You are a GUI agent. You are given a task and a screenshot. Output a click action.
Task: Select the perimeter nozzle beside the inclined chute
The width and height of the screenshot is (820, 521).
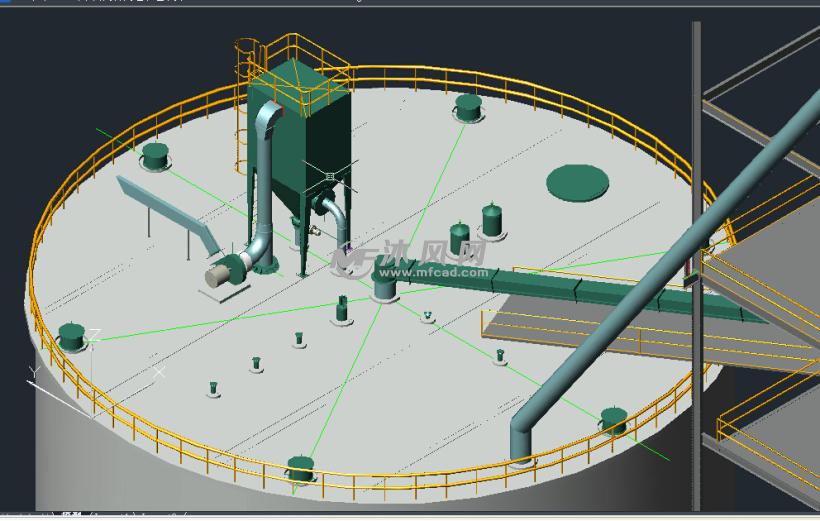[x=155, y=156]
